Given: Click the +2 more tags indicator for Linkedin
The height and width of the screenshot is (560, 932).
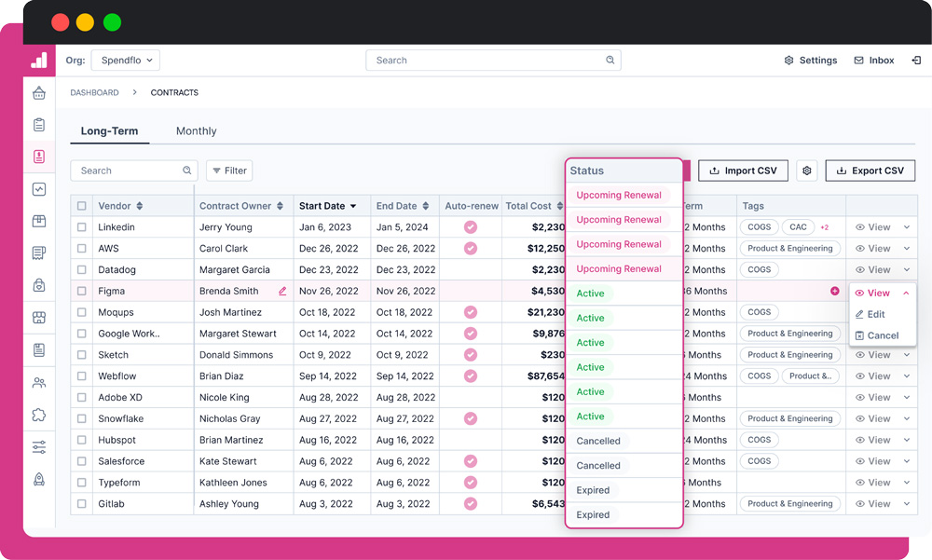Looking at the screenshot, I should pyautogui.click(x=825, y=227).
